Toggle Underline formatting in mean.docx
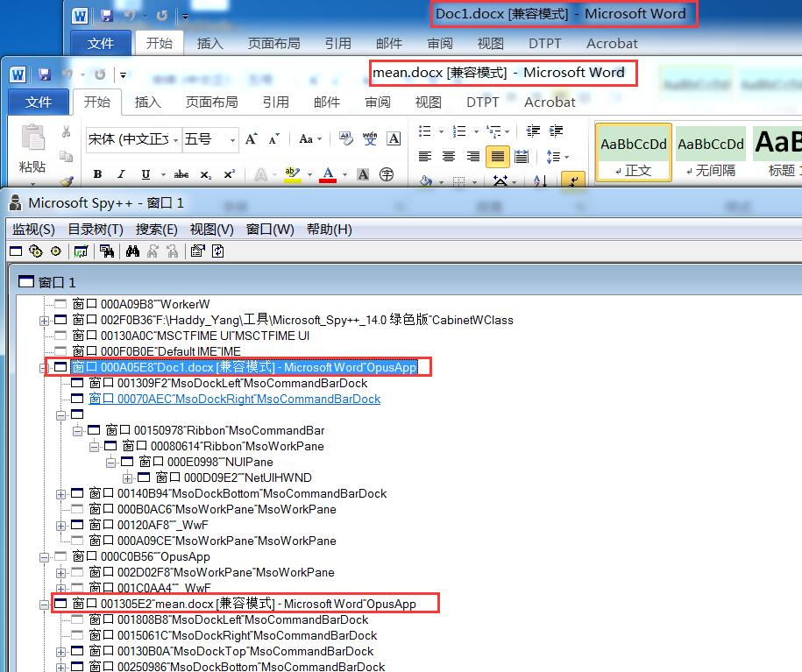802x672 pixels. coord(145,174)
